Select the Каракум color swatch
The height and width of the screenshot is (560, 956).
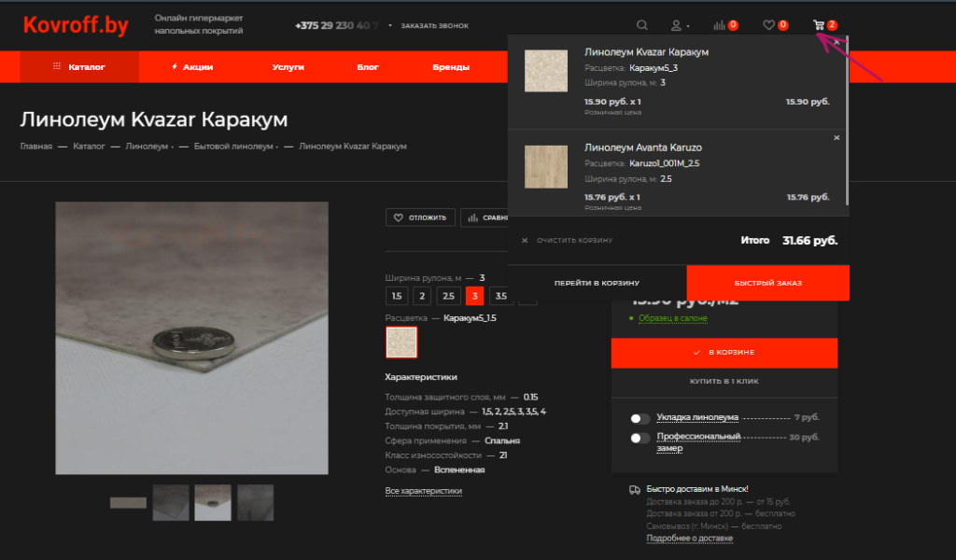[401, 343]
